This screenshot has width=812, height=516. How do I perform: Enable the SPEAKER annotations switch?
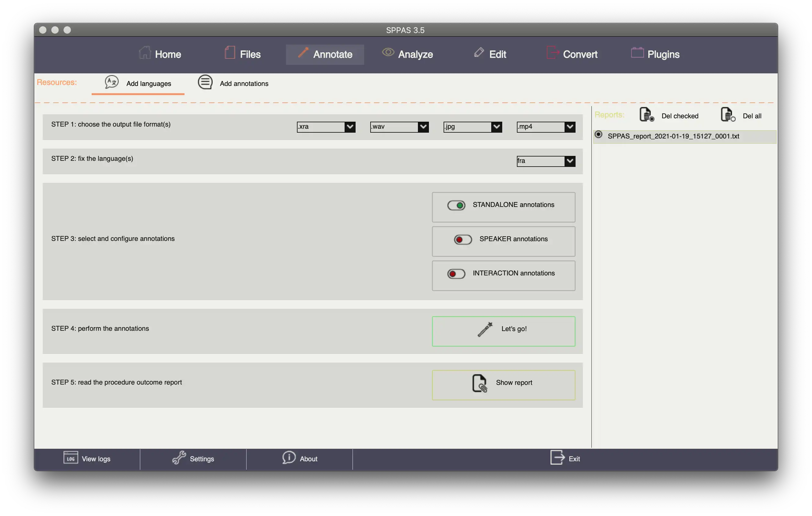click(x=463, y=240)
